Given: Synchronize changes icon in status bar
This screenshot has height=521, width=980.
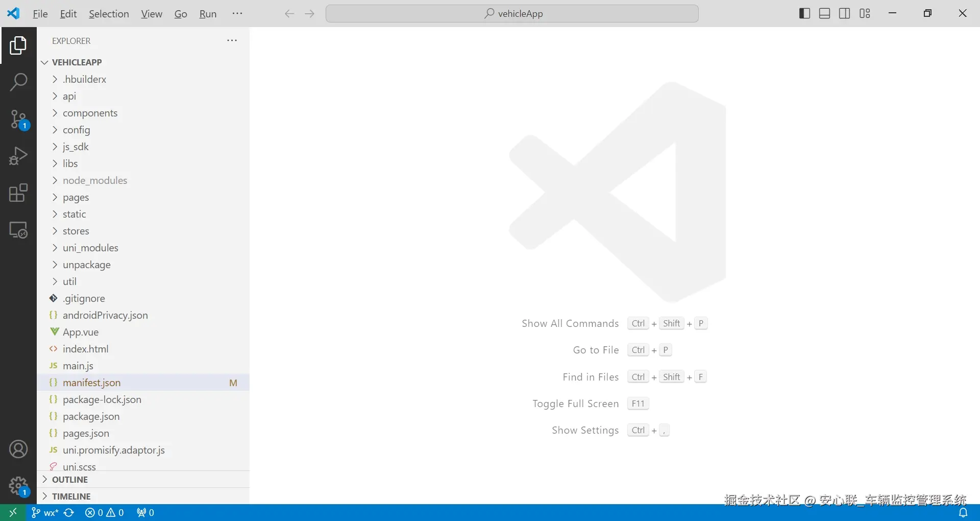Looking at the screenshot, I should [x=69, y=512].
